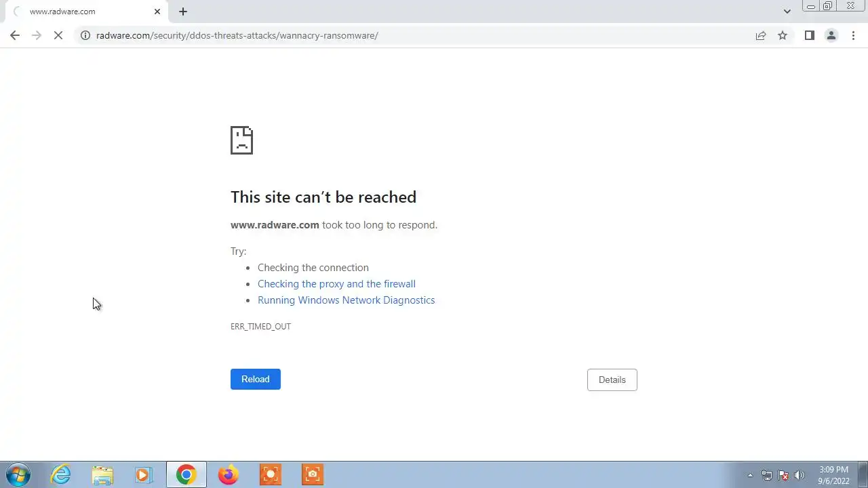Screen dimensions: 868x488
Task: Open the Chrome side panel
Action: 809,35
